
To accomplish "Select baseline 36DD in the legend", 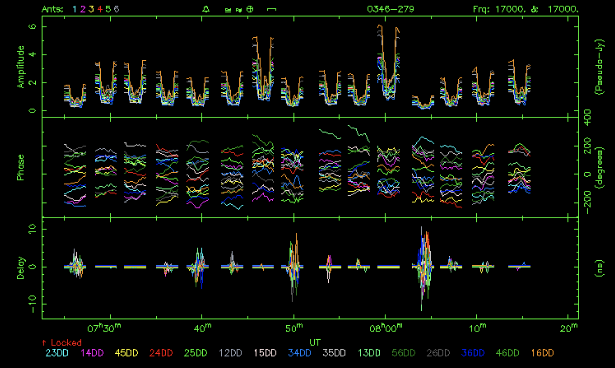I will [x=473, y=353].
